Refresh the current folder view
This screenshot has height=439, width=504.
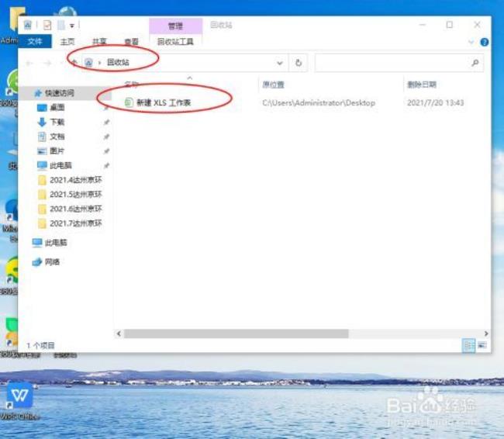coord(299,63)
